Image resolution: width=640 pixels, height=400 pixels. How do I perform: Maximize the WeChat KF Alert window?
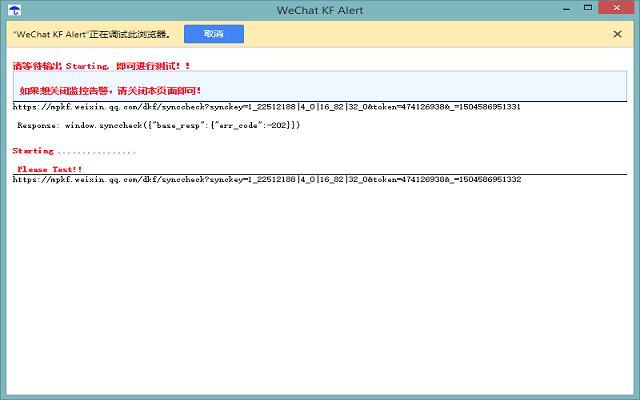(x=588, y=8)
